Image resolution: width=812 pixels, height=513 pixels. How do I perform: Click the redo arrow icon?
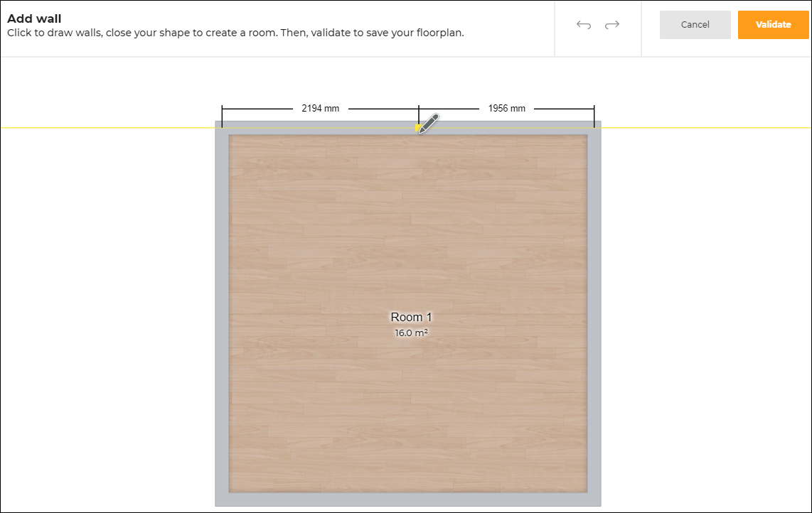611,25
